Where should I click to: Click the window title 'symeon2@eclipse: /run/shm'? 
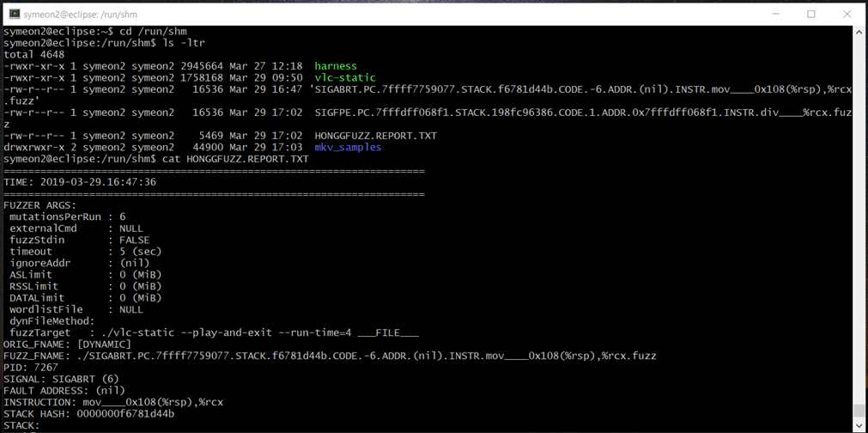pyautogui.click(x=82, y=15)
